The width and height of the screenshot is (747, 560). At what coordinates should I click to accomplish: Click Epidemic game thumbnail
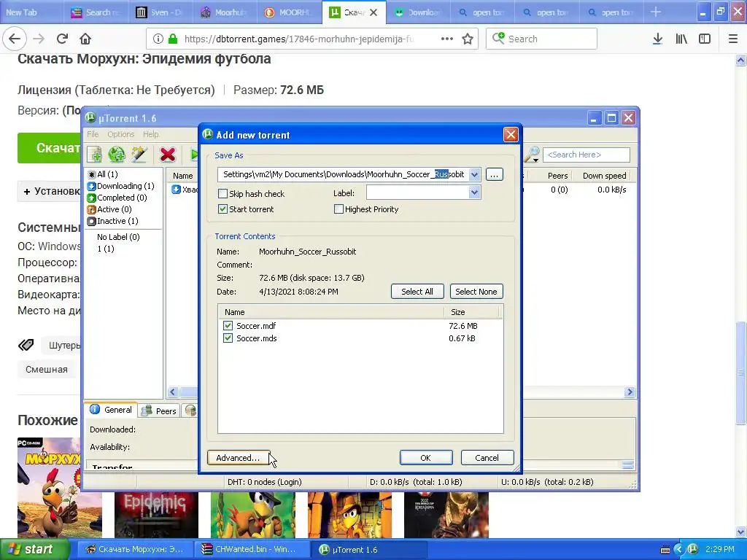[x=156, y=515]
